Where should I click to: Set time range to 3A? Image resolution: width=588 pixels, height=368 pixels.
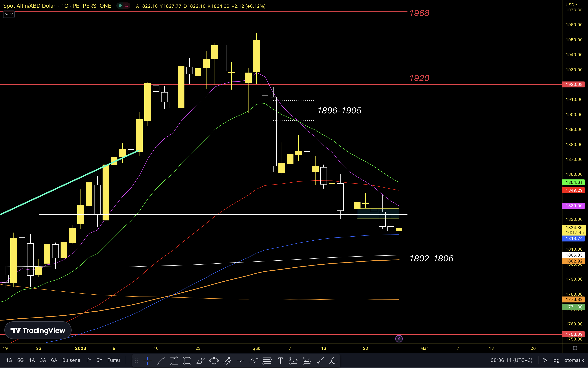[x=43, y=360]
